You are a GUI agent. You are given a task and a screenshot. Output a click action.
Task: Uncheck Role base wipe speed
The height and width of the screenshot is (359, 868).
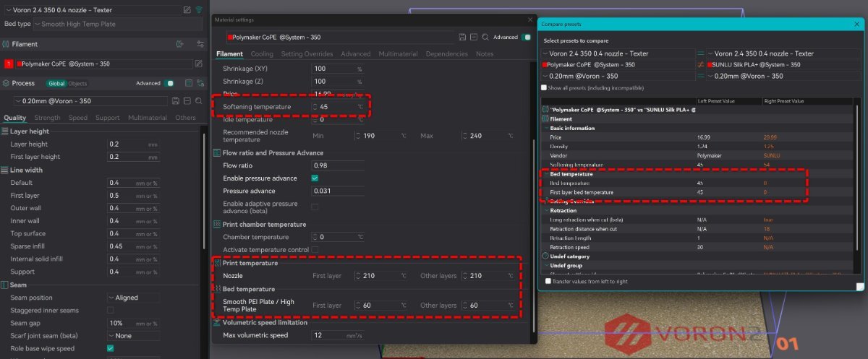click(111, 348)
